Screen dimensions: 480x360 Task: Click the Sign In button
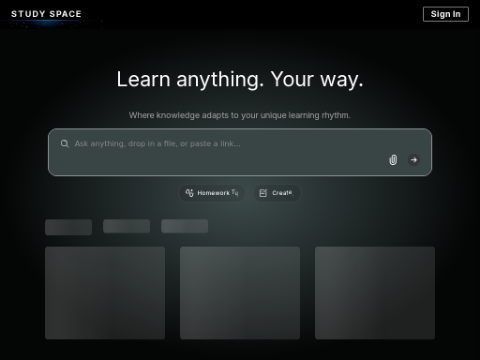(446, 14)
